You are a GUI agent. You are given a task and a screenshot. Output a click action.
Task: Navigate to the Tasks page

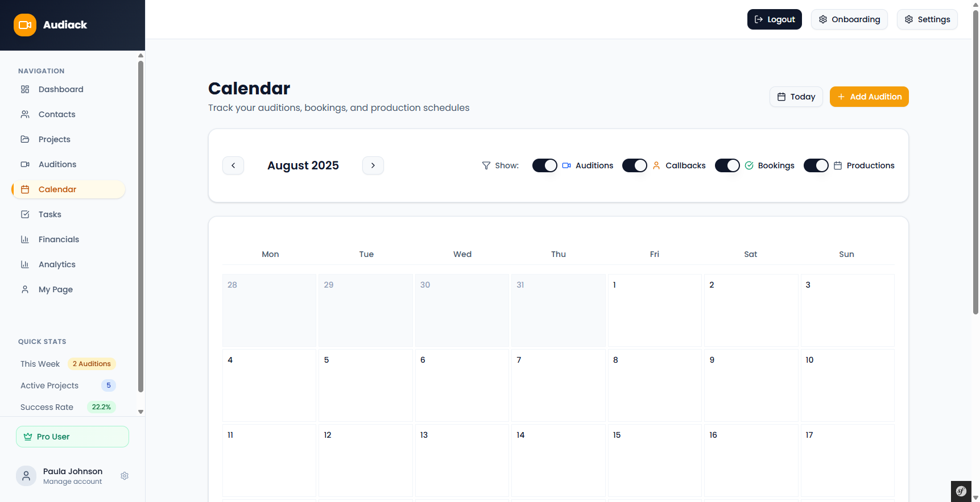[50, 214]
